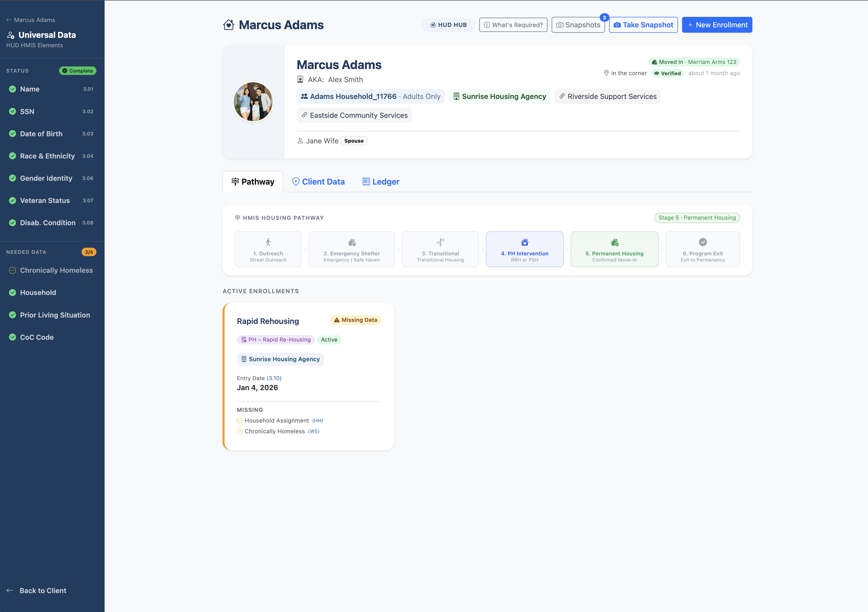Image resolution: width=868 pixels, height=612 pixels.
Task: Click the Outreach walking person icon
Action: [268, 242]
